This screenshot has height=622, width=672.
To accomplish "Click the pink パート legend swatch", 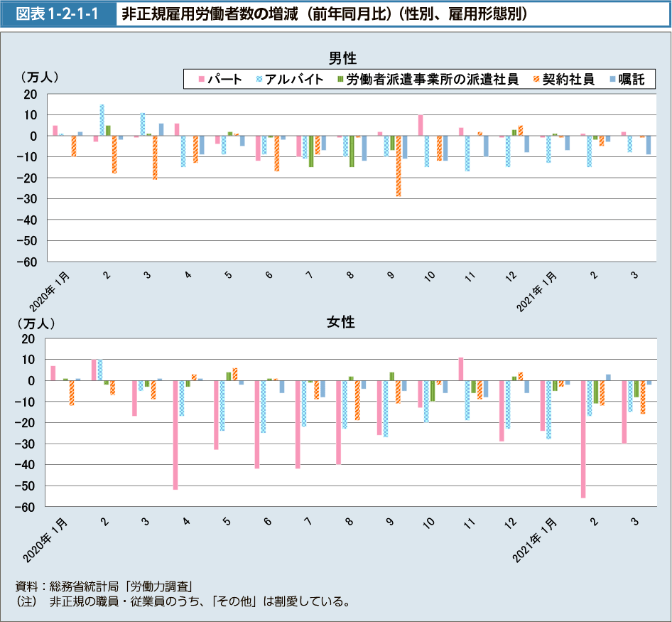I will (202, 80).
